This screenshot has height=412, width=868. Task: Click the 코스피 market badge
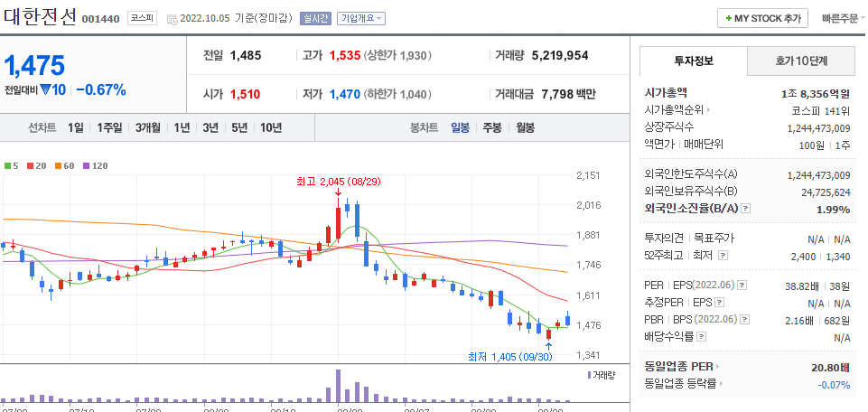click(143, 18)
